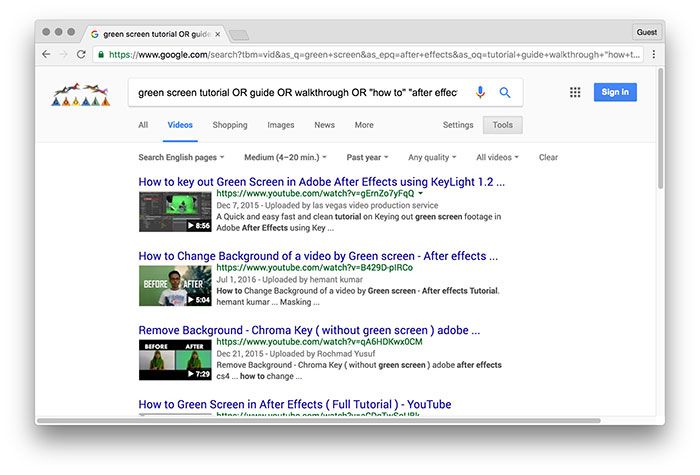The width and height of the screenshot is (700, 475).
Task: Open a new tab button
Action: [x=239, y=34]
